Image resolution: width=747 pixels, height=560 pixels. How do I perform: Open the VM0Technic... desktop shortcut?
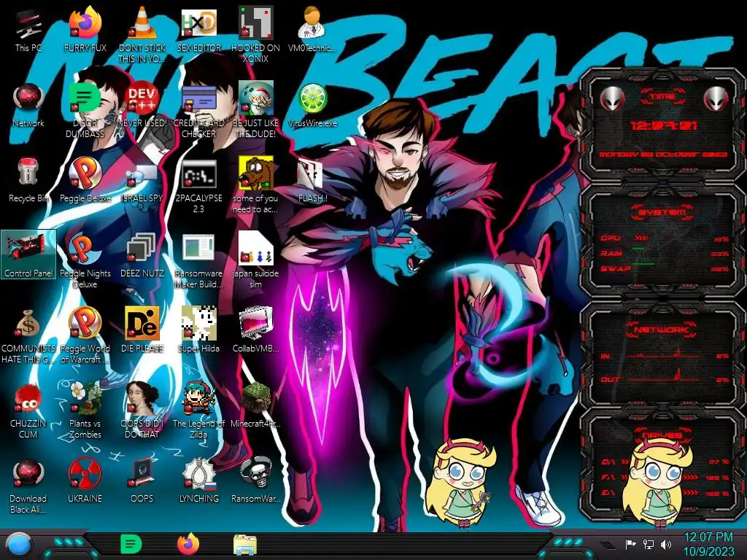(x=312, y=30)
